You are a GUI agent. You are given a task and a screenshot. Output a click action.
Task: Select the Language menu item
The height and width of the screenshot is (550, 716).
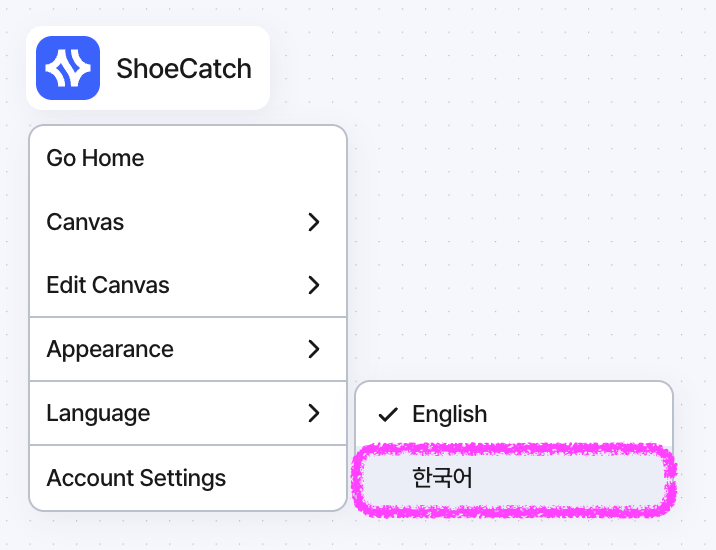click(188, 413)
